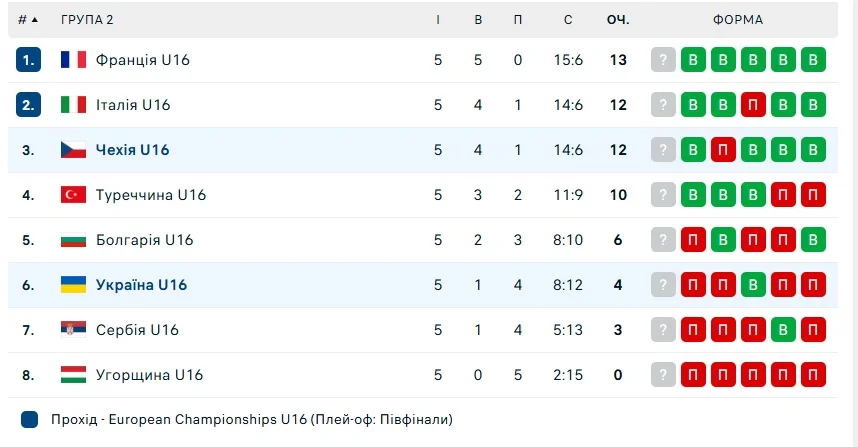Click the Bulgaria flag icon
This screenshot has height=447, width=858.
[73, 240]
